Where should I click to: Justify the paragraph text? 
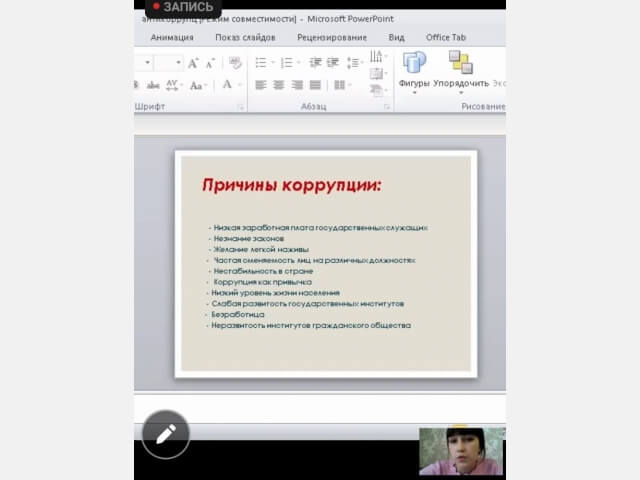(x=315, y=85)
